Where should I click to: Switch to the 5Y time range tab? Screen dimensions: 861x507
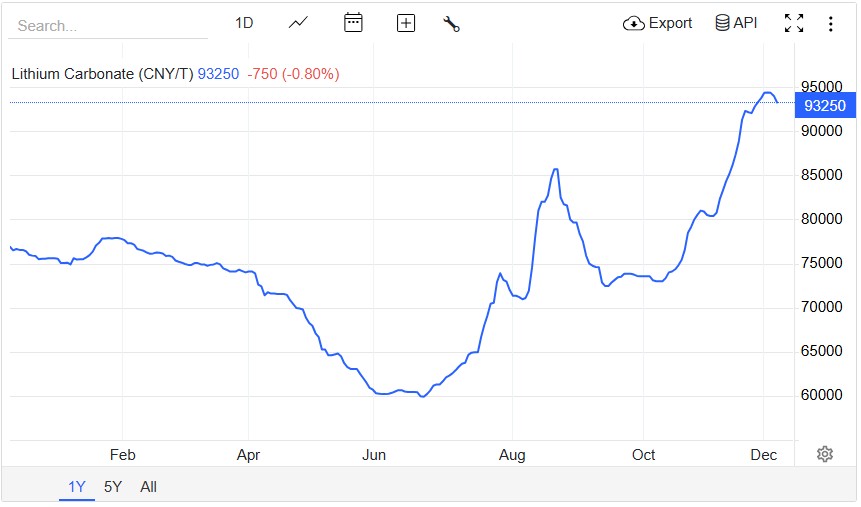pyautogui.click(x=113, y=487)
